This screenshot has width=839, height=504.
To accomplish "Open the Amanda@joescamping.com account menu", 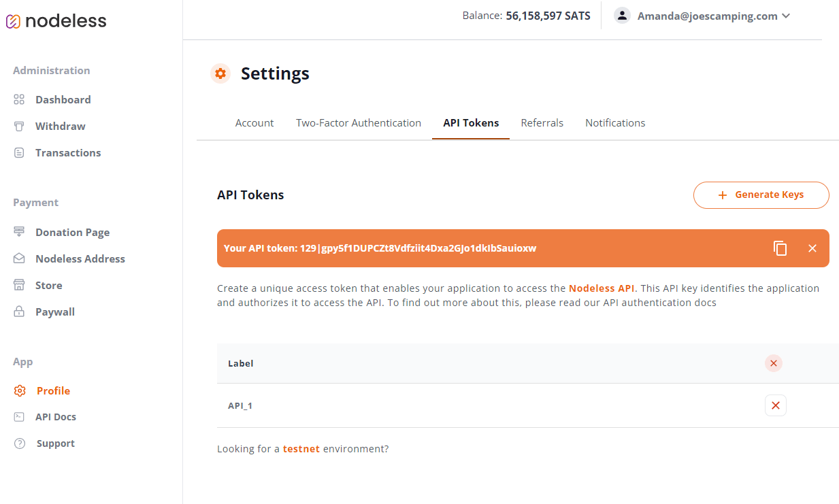I will 702,16.
